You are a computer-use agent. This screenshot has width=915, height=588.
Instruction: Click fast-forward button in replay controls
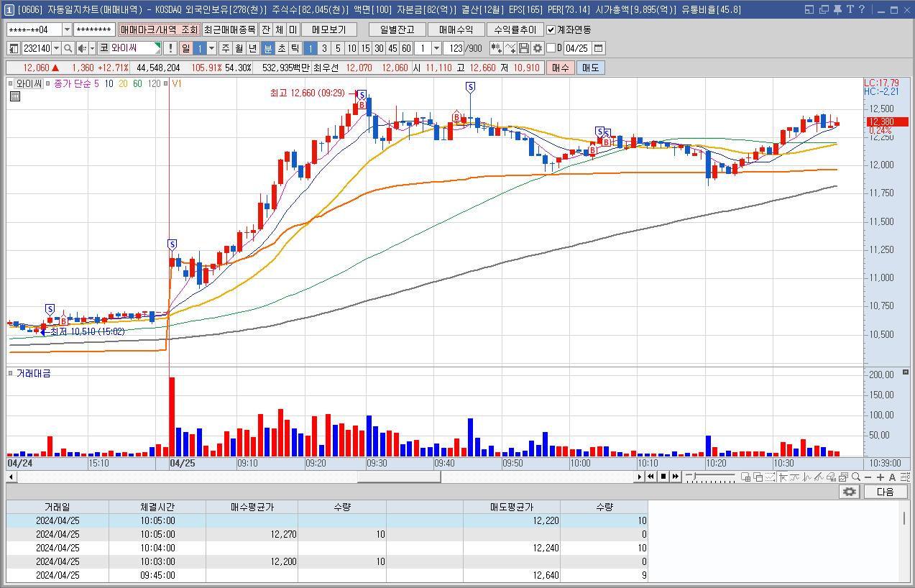[676, 477]
